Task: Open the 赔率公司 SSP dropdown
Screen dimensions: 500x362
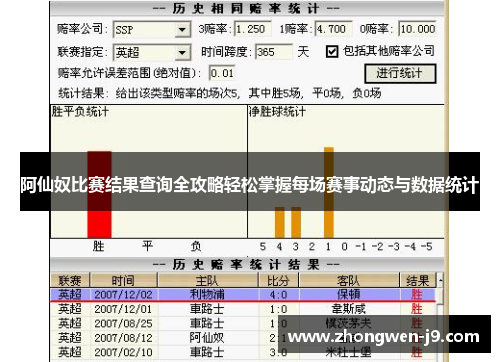Action: [x=182, y=30]
